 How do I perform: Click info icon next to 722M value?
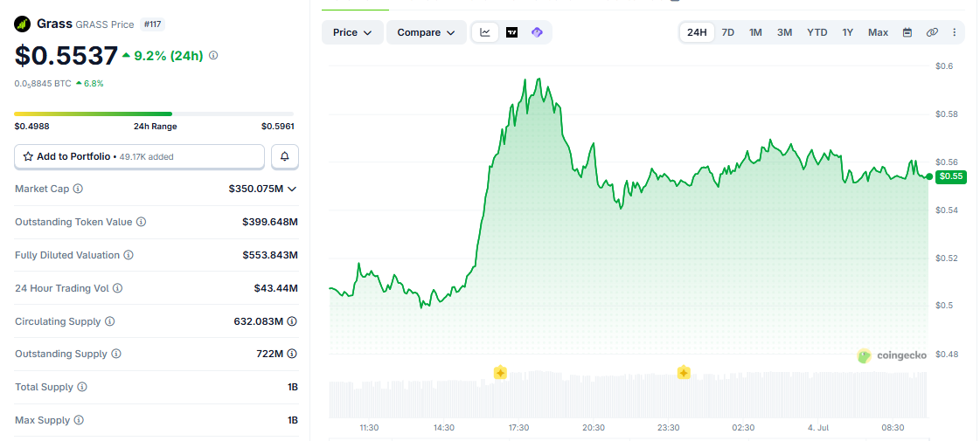click(292, 354)
